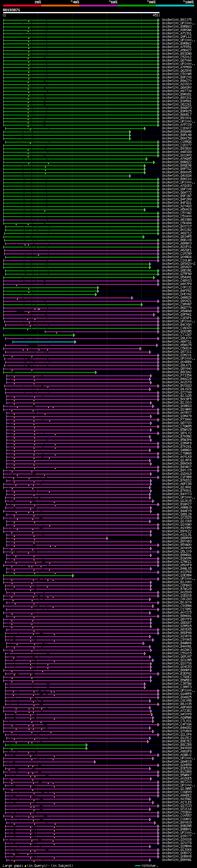Click the green ~80% identity legend segment
Screen dimensions: 197x868
(137, 6)
